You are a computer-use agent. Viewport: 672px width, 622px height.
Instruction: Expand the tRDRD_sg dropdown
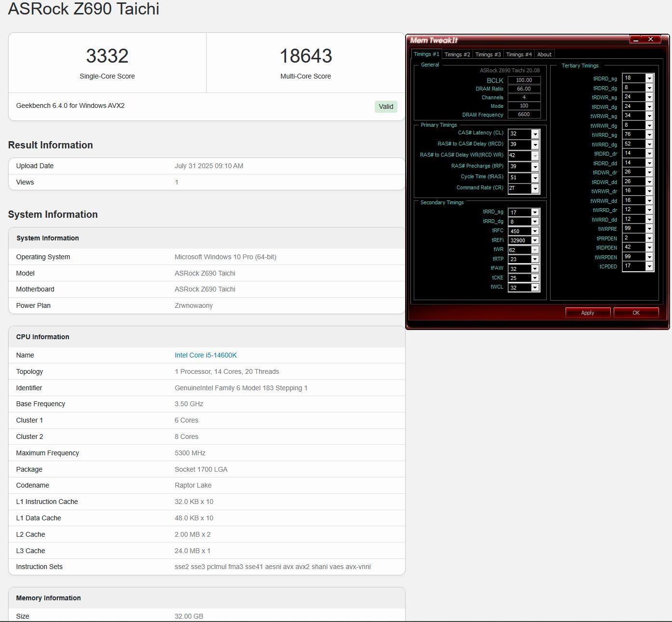pyautogui.click(x=649, y=78)
